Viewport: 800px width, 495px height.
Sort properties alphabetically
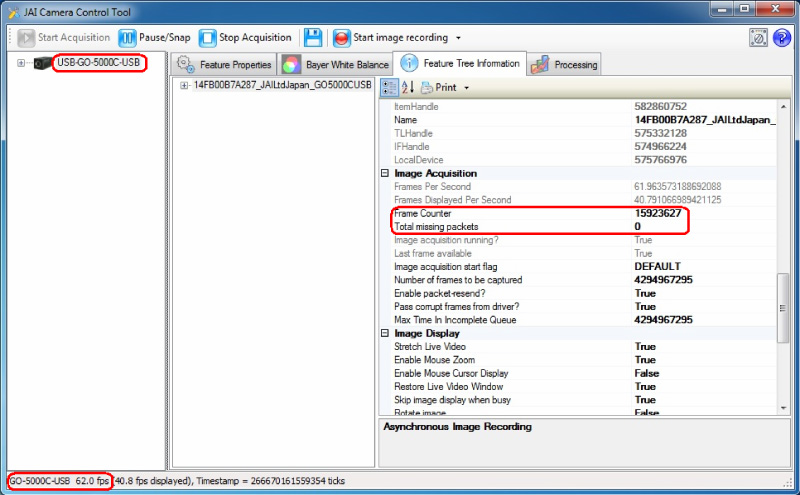[x=407, y=87]
